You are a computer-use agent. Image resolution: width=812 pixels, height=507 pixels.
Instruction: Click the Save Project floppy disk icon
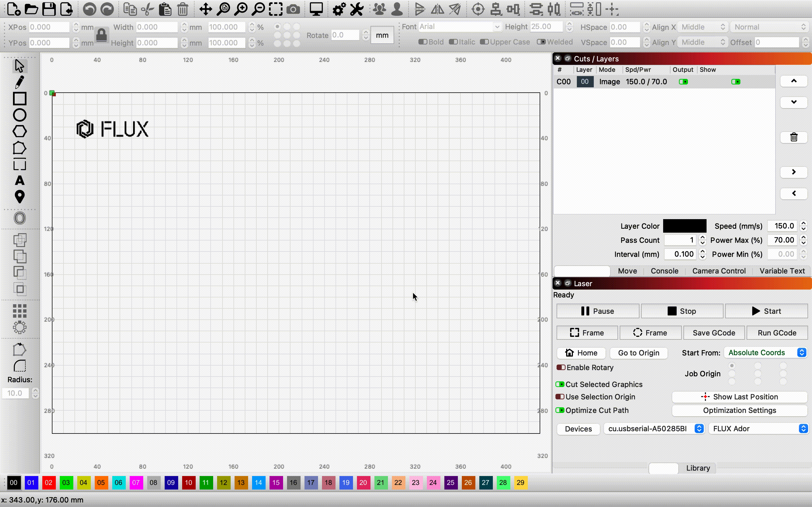coord(49,9)
